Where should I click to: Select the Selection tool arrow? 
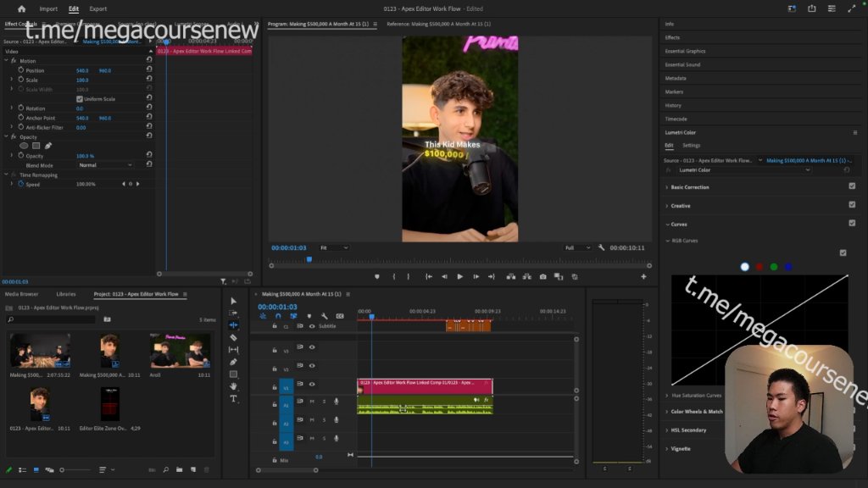coord(234,301)
